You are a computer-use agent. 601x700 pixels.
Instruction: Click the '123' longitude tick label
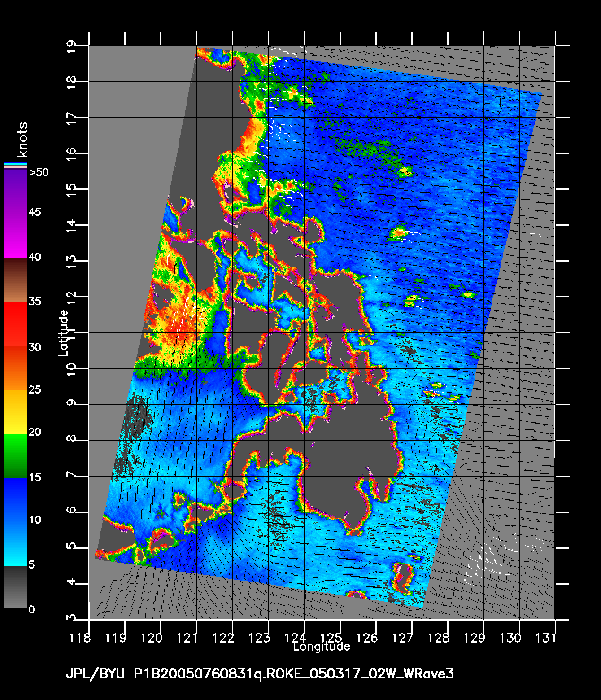coord(259,638)
